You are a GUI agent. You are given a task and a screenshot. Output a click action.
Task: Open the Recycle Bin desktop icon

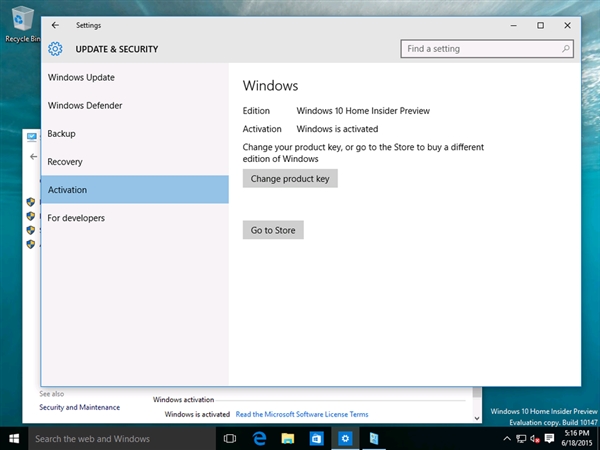click(22, 23)
